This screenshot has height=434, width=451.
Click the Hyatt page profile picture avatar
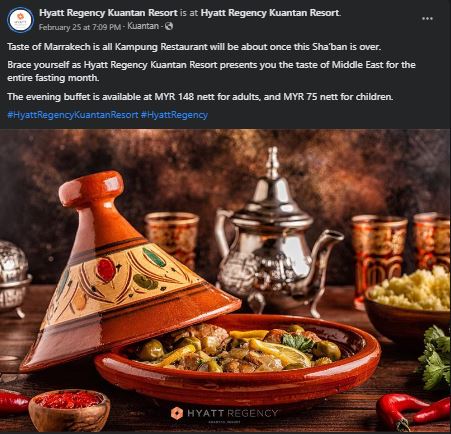(x=20, y=20)
